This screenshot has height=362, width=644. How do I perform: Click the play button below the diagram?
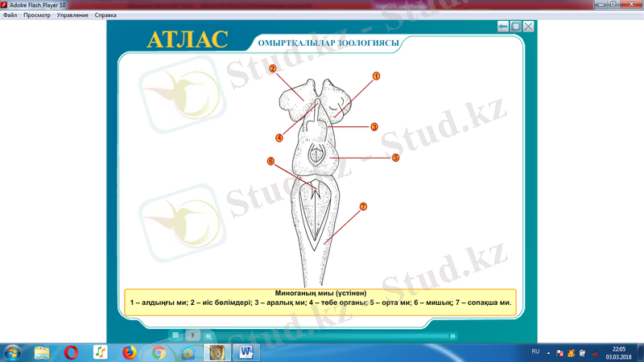pyautogui.click(x=192, y=335)
